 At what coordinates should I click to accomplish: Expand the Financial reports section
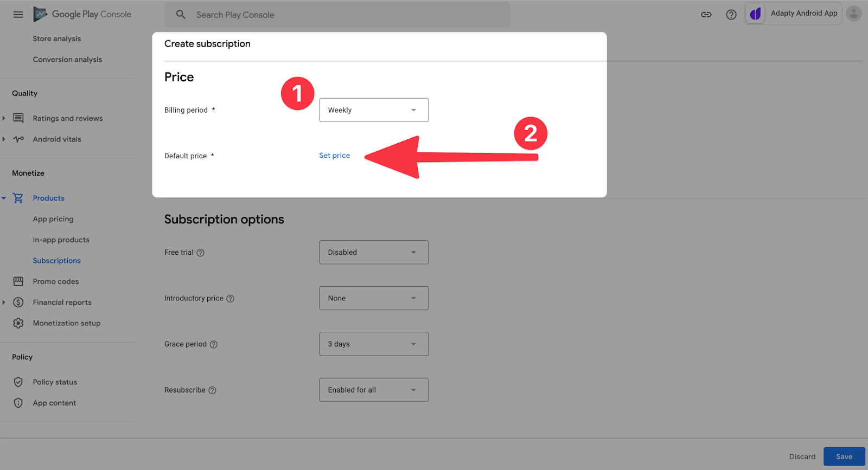point(4,302)
